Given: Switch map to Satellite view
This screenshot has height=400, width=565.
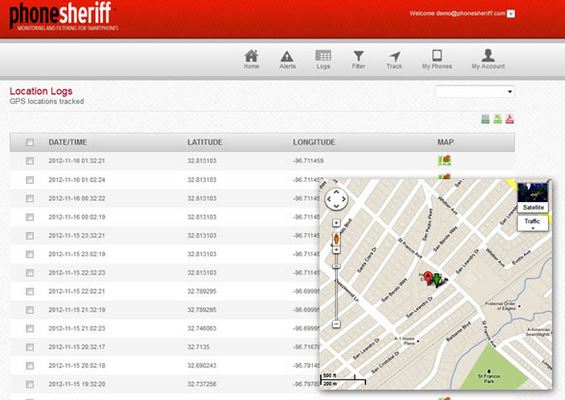Looking at the screenshot, I should tap(533, 207).
